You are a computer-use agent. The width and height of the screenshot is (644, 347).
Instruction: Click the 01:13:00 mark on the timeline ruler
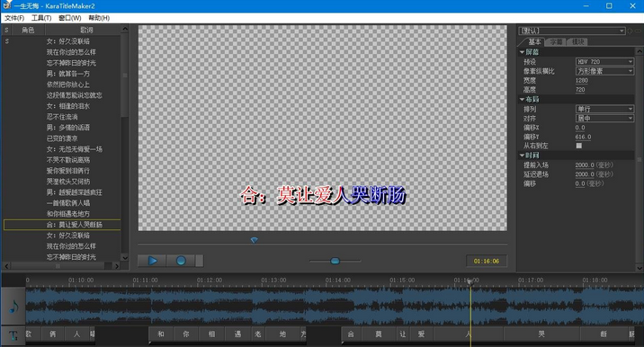click(x=273, y=280)
